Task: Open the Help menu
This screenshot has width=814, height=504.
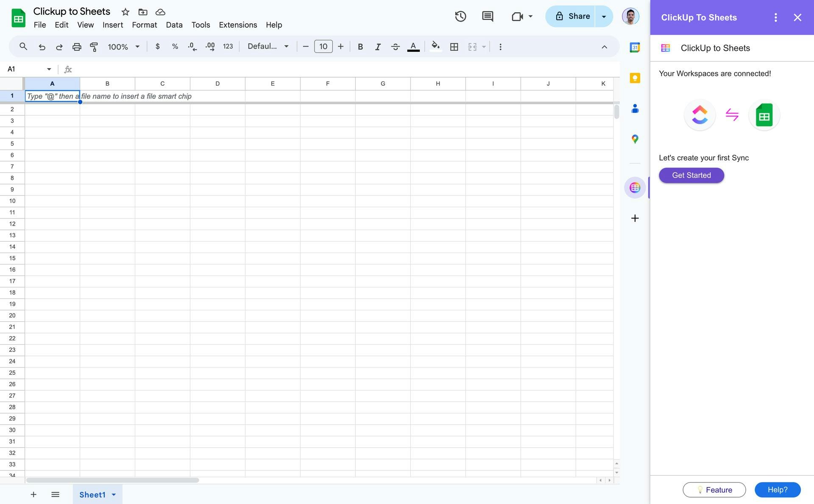Action: 274,25
